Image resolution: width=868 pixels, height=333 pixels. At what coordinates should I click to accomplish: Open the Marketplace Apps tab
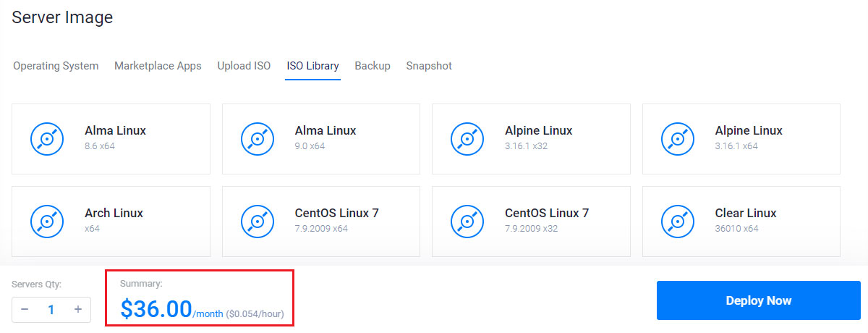pos(158,66)
